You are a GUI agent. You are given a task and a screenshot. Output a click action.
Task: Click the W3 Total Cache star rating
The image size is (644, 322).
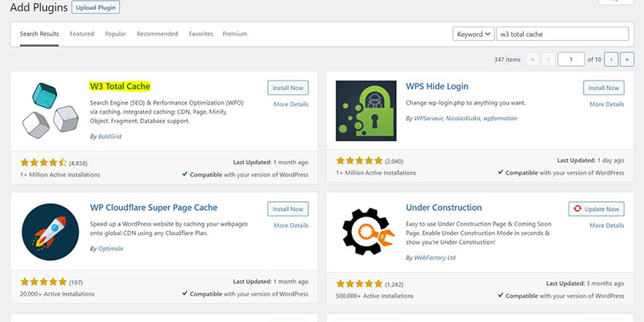43,163
